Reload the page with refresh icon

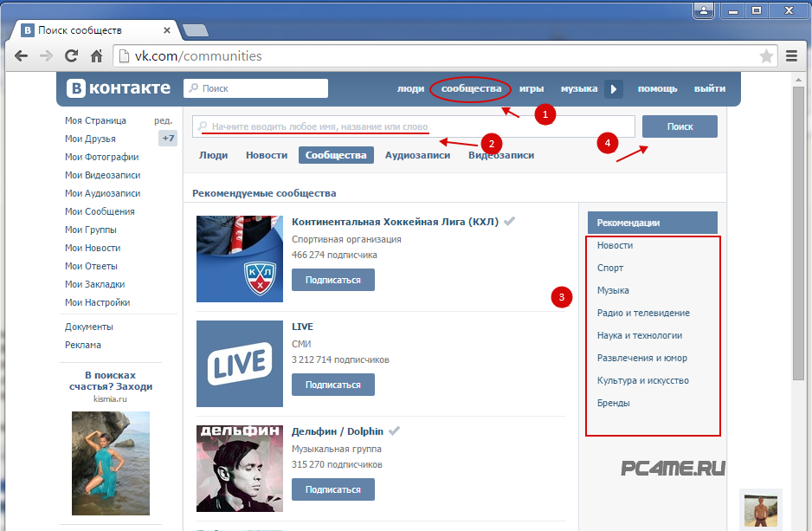[x=72, y=56]
